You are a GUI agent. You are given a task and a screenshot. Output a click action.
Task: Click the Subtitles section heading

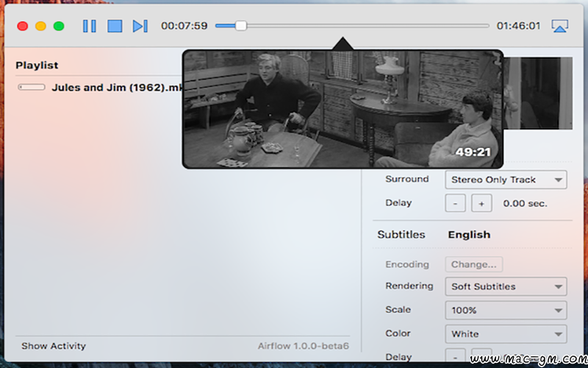coord(401,235)
